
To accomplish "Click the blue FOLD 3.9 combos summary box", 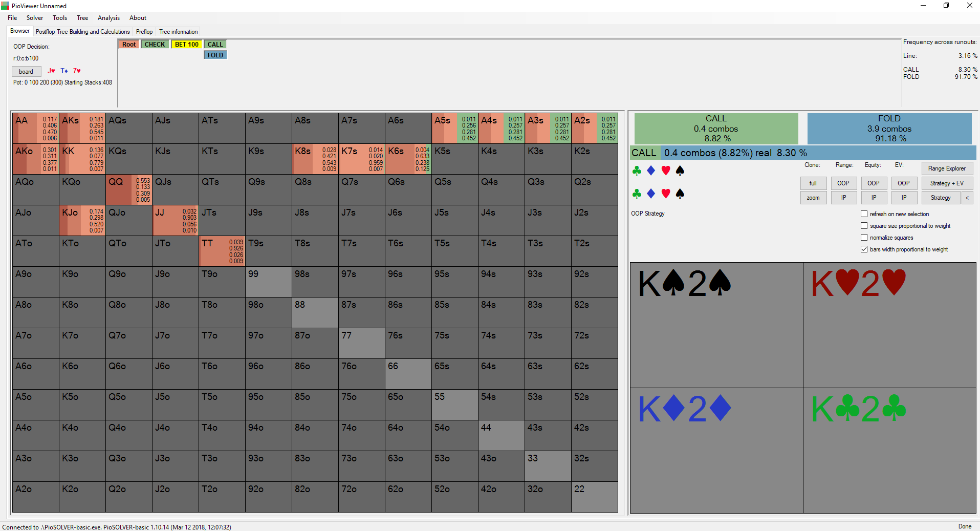I will 889,129.
